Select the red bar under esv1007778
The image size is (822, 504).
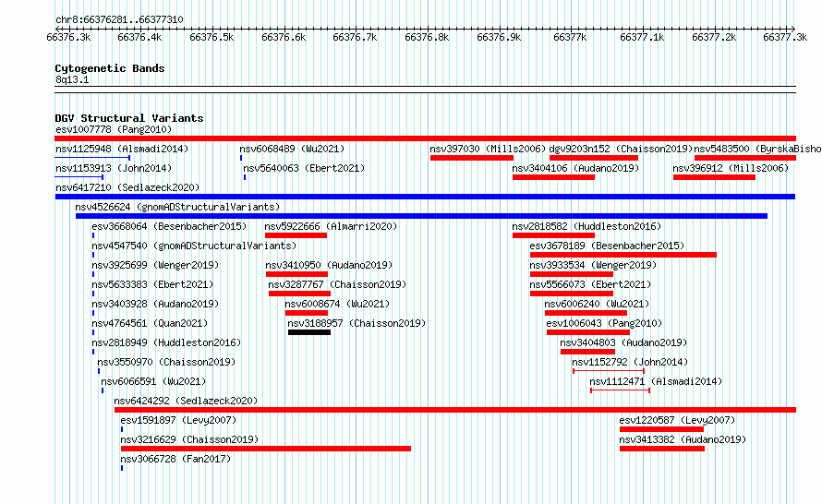point(425,138)
